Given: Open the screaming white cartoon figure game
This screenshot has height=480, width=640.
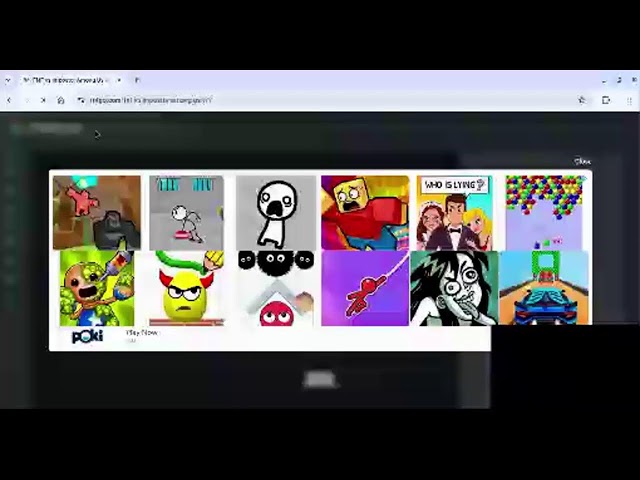Looking at the screenshot, I should tap(276, 213).
